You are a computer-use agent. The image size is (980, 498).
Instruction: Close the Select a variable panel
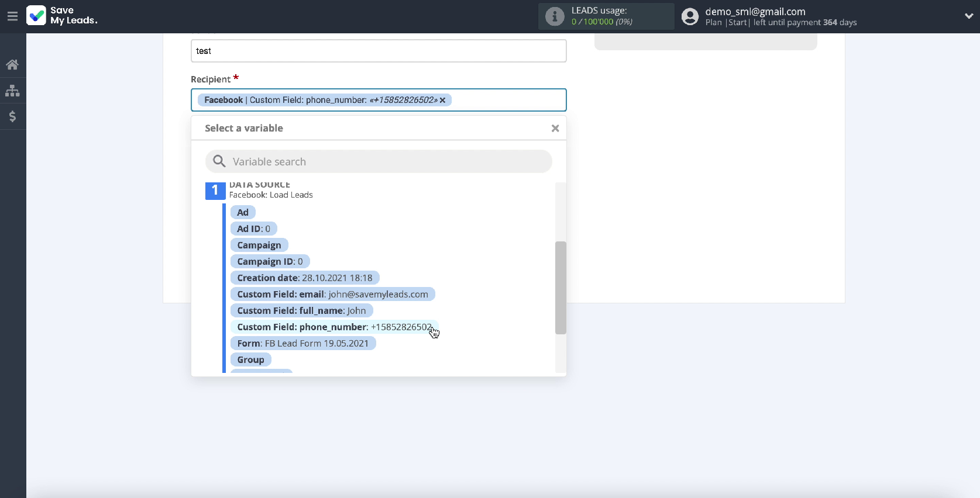[x=555, y=128]
